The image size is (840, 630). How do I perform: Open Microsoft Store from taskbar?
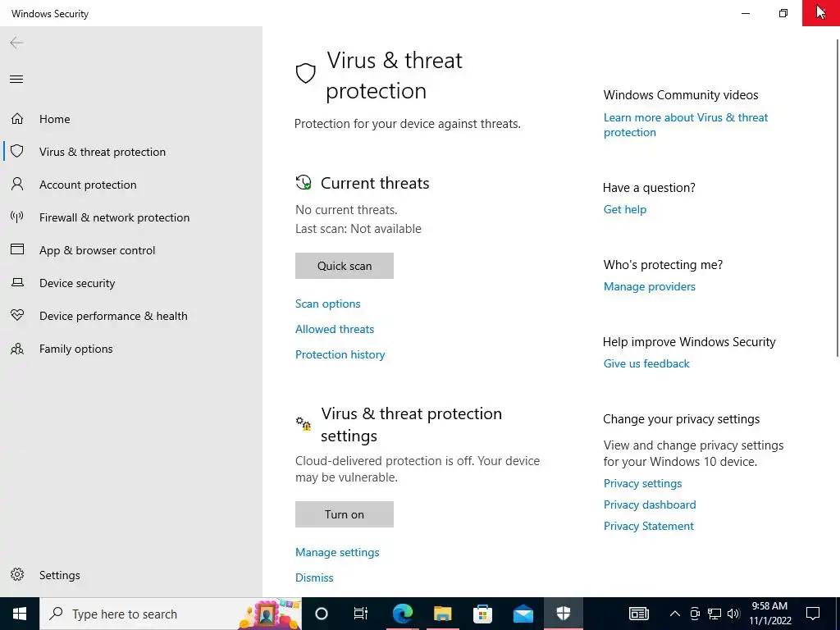(482, 614)
